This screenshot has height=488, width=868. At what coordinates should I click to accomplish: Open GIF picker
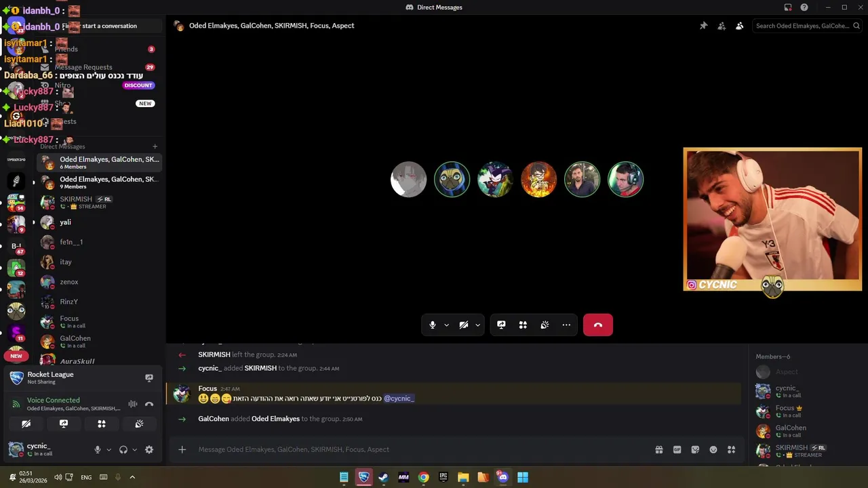pos(677,449)
